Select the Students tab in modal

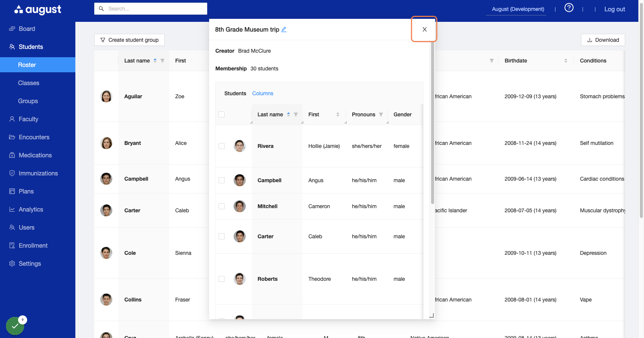click(x=235, y=93)
